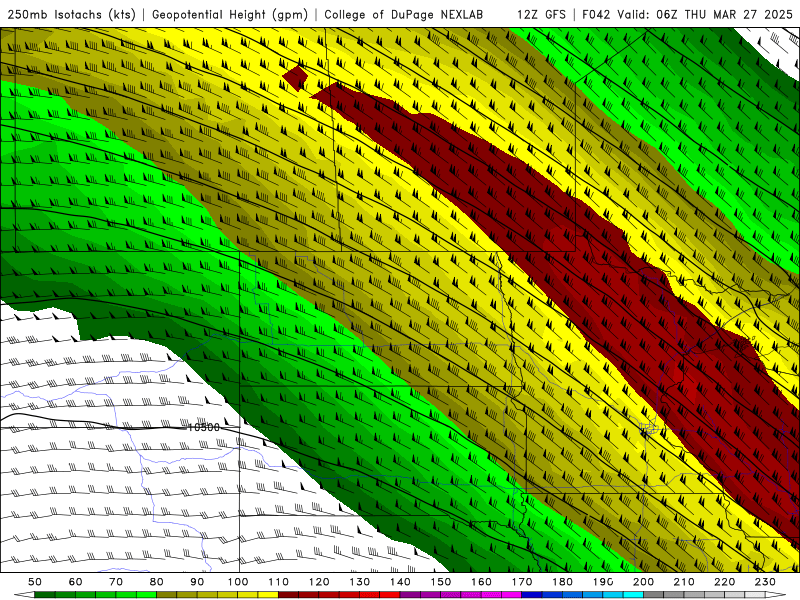Image resolution: width=800 pixels, height=600 pixels.
Task: Click the 'College of DuPage NEXLAB' label
Action: click(x=404, y=14)
